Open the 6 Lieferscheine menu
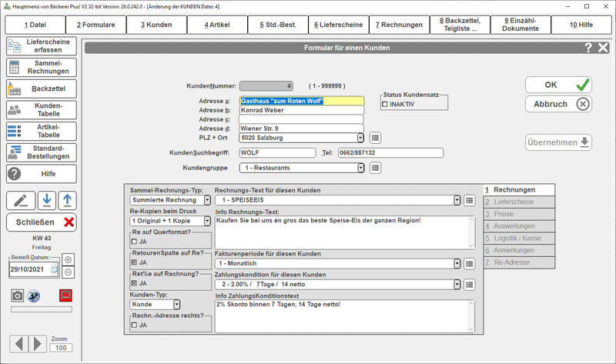The image size is (616, 364). pos(339,25)
